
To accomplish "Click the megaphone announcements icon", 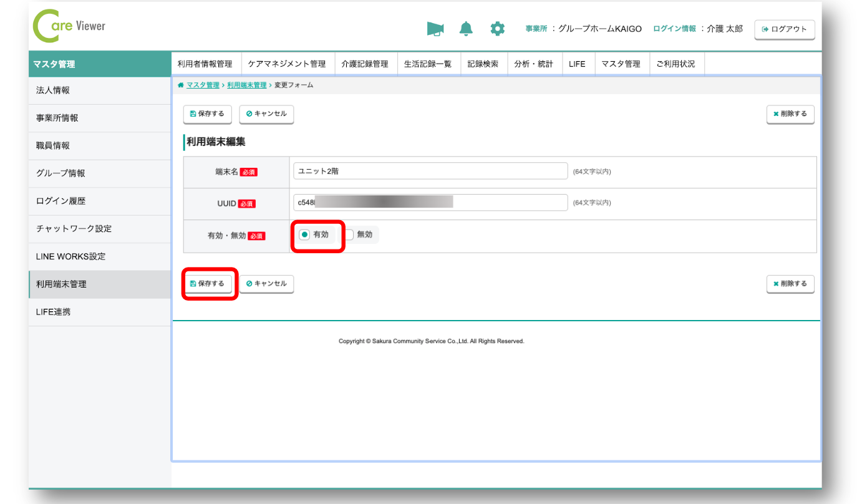I will (435, 29).
